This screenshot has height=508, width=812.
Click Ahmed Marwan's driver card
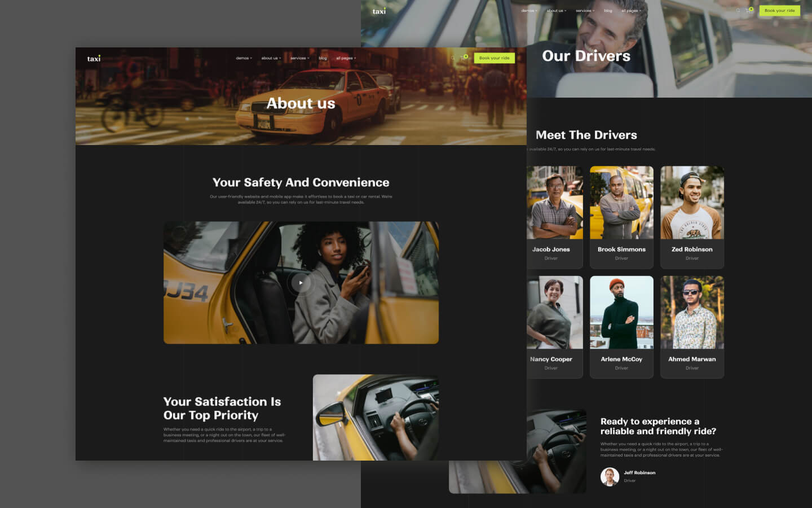(x=692, y=327)
